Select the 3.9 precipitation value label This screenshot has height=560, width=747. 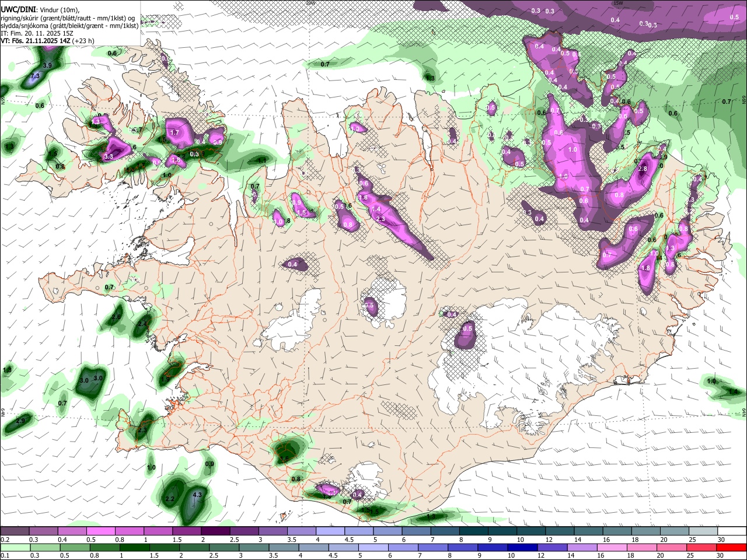48,65
